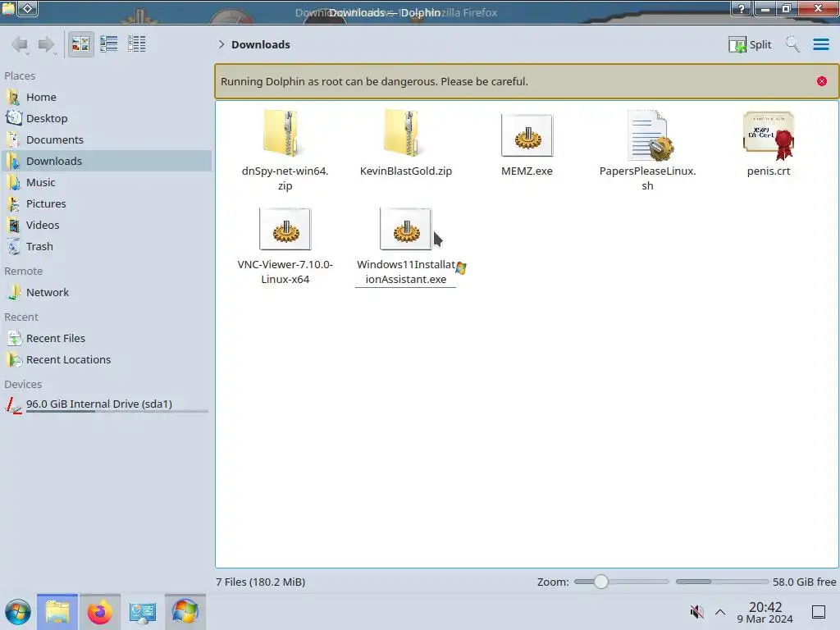Image resolution: width=840 pixels, height=630 pixels.
Task: Dismiss the root warning message
Action: [822, 81]
